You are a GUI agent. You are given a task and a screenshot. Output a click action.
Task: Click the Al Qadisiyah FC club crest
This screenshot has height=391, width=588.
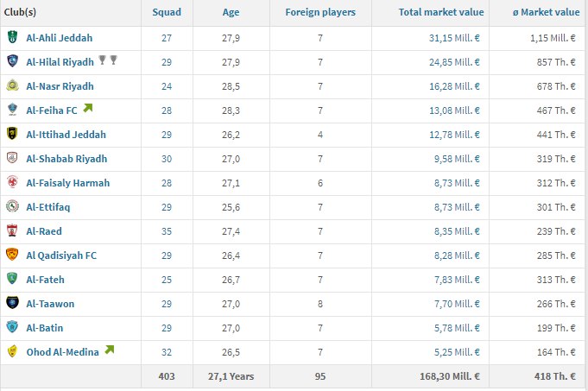coord(12,255)
